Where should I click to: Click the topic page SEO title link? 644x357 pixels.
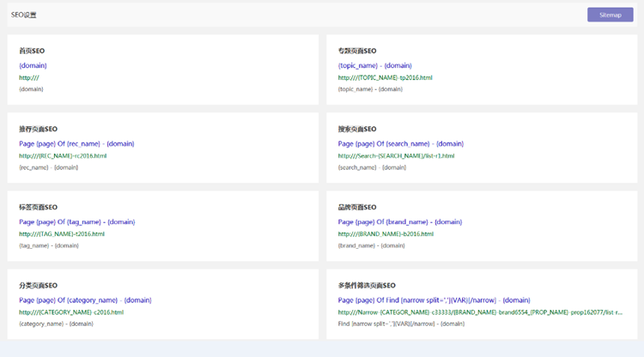point(376,65)
